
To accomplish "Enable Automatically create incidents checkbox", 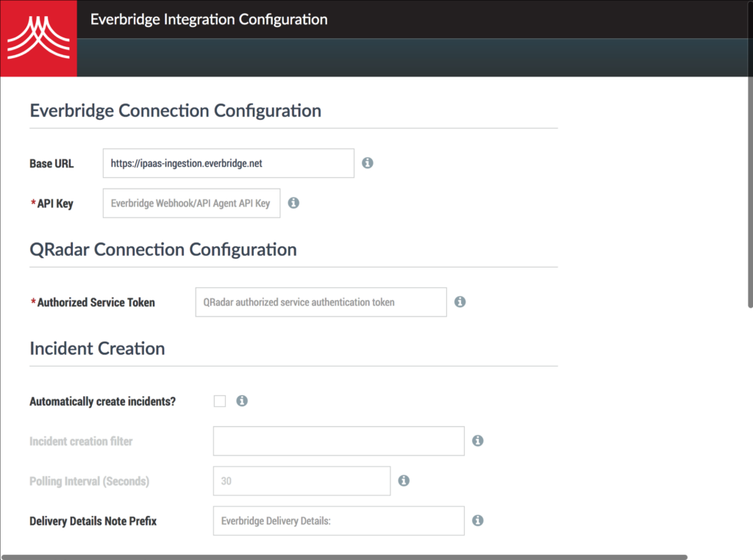I will pyautogui.click(x=220, y=401).
